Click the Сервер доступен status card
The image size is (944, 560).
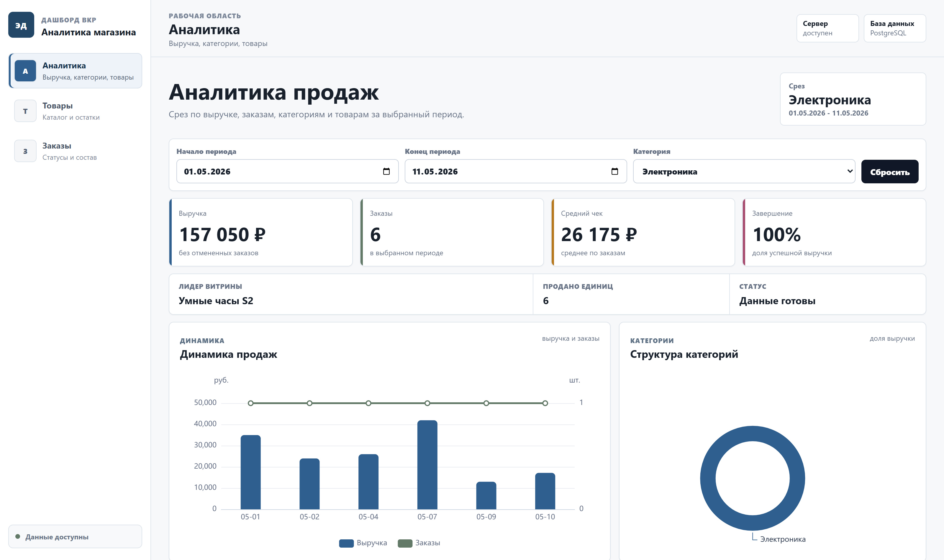[827, 28]
